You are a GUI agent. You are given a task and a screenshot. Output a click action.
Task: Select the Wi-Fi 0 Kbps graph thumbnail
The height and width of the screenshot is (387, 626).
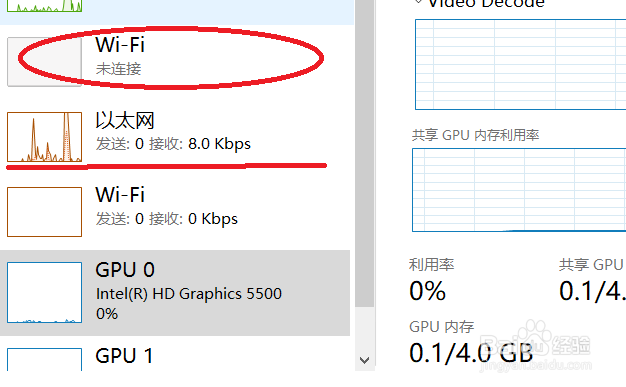coord(44,212)
